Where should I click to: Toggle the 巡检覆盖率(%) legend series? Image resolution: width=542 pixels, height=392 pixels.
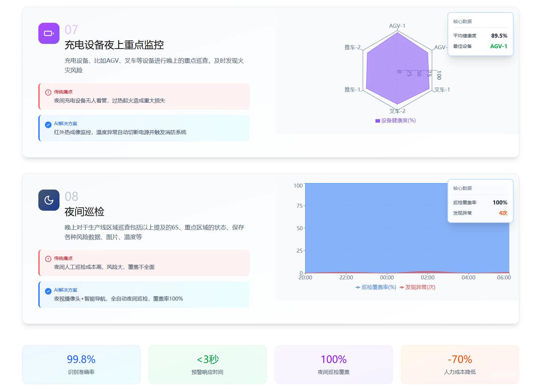[x=376, y=287]
